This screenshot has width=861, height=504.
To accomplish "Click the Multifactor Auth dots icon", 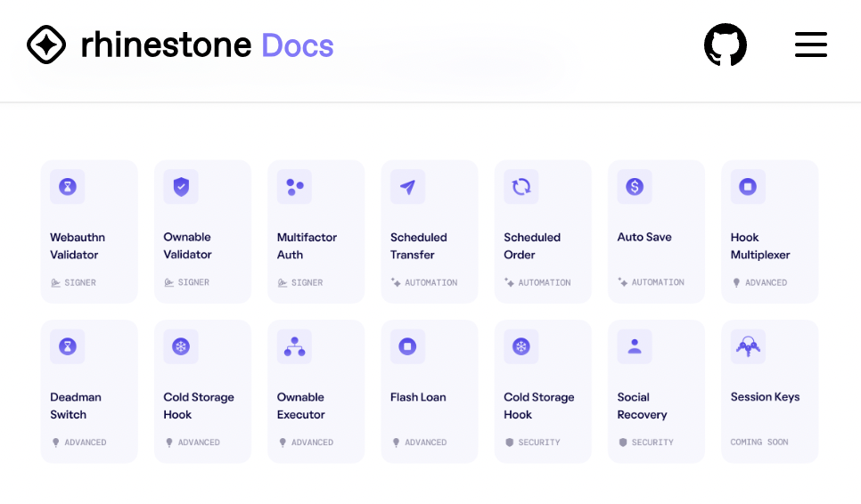I will (x=294, y=186).
